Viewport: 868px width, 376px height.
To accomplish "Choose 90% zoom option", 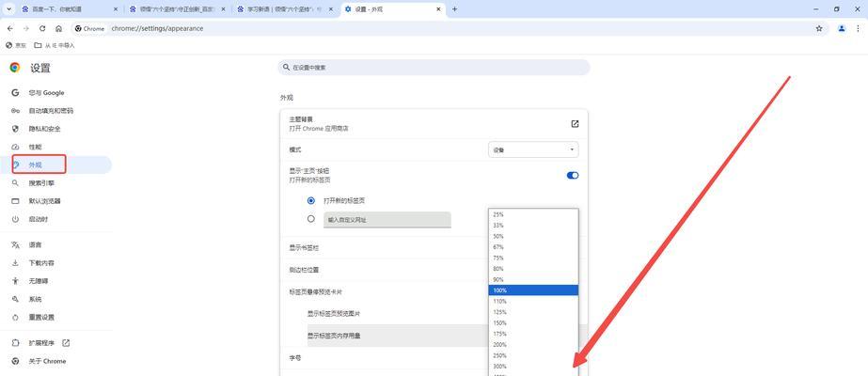I will (x=533, y=280).
